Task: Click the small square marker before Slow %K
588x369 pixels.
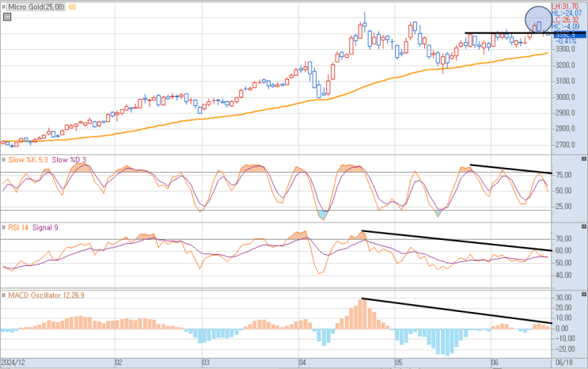Action: click(x=4, y=159)
